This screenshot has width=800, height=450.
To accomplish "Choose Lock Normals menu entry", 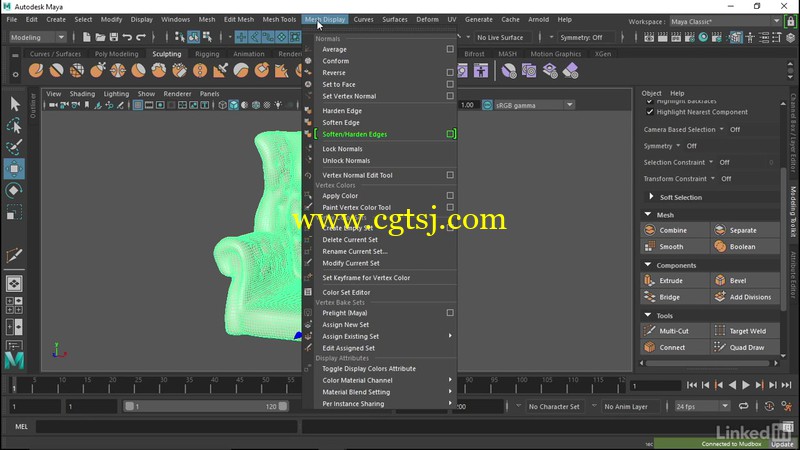I will click(342, 149).
